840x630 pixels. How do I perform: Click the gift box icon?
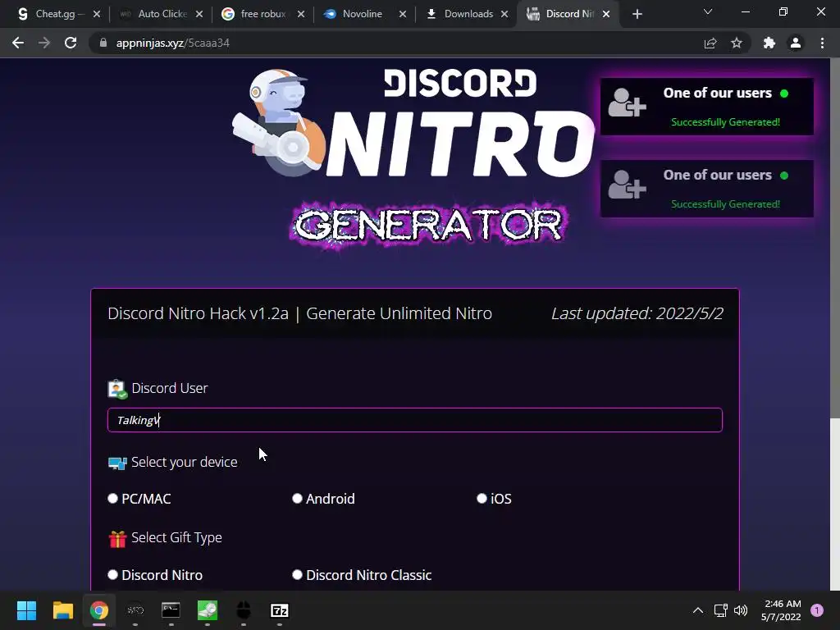[117, 539]
